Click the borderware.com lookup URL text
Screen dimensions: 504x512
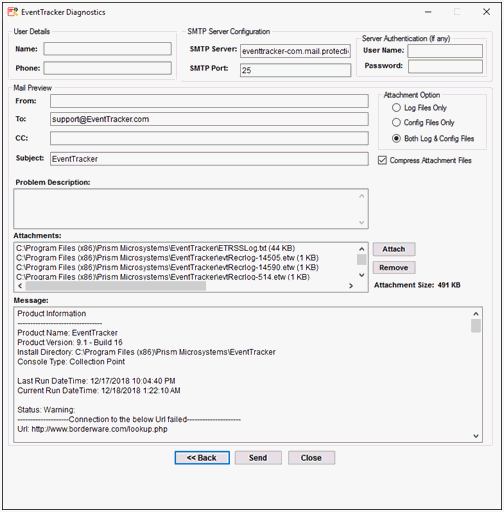pyautogui.click(x=99, y=429)
